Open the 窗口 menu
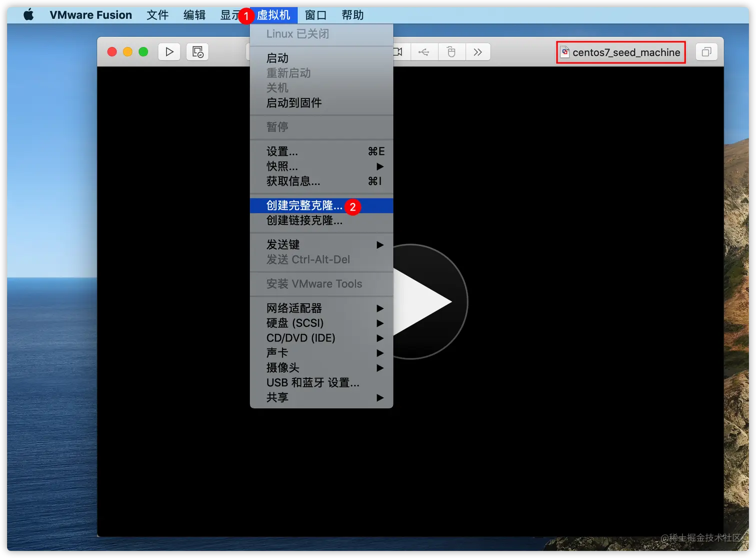Image resolution: width=756 pixels, height=558 pixels. pos(315,15)
